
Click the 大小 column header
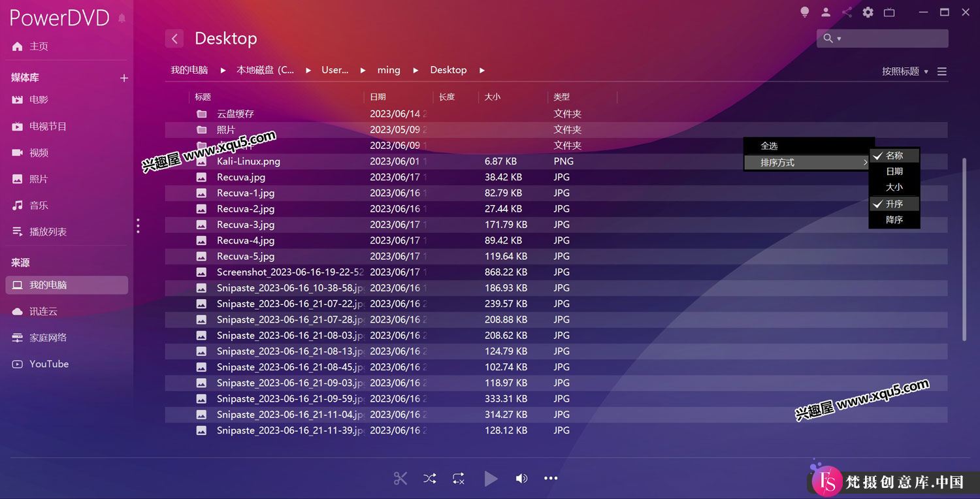[x=492, y=97]
